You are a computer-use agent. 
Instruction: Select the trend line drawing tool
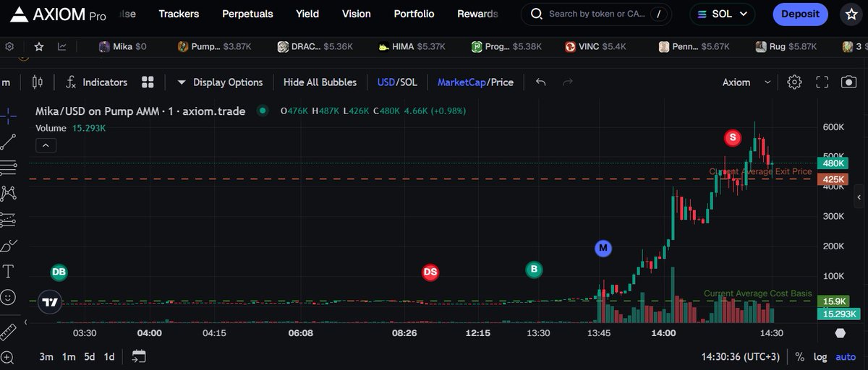9,141
